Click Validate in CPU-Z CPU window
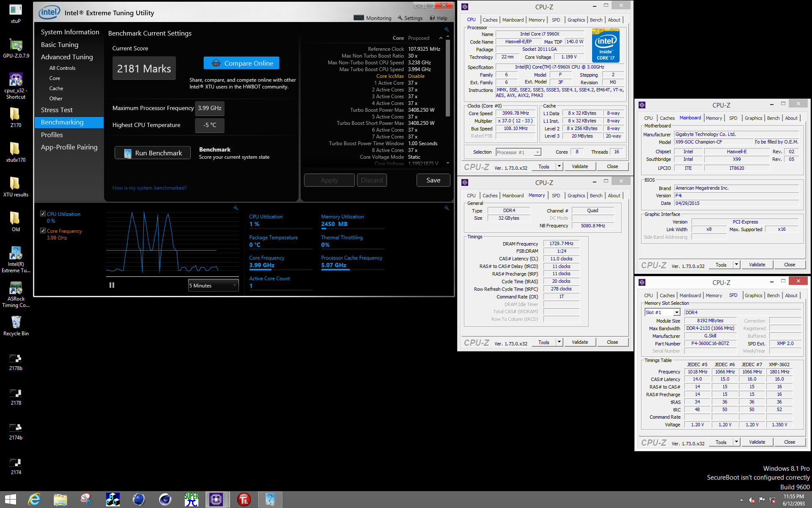Viewport: 812px width, 508px height. point(580,166)
